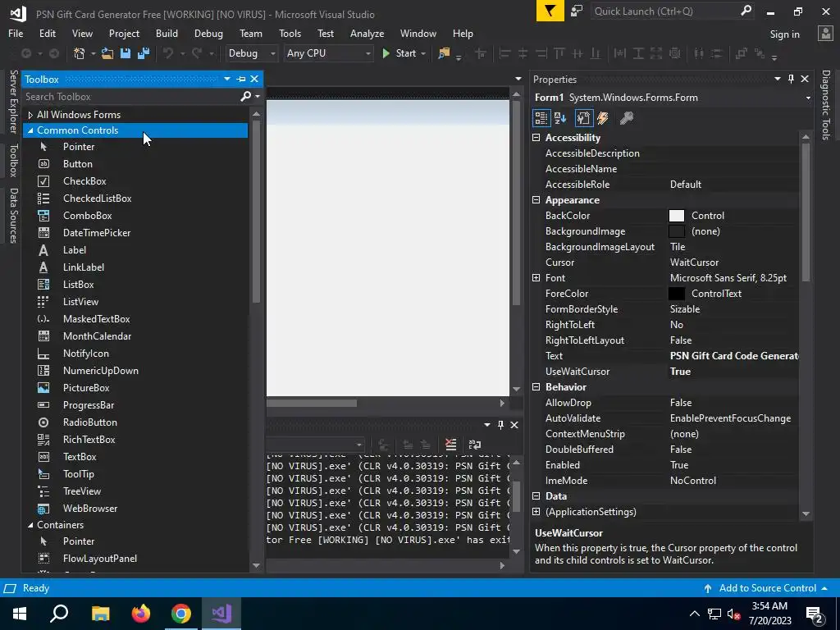Click the Toolbox search magnifier icon
This screenshot has height=630, width=840.
(246, 97)
